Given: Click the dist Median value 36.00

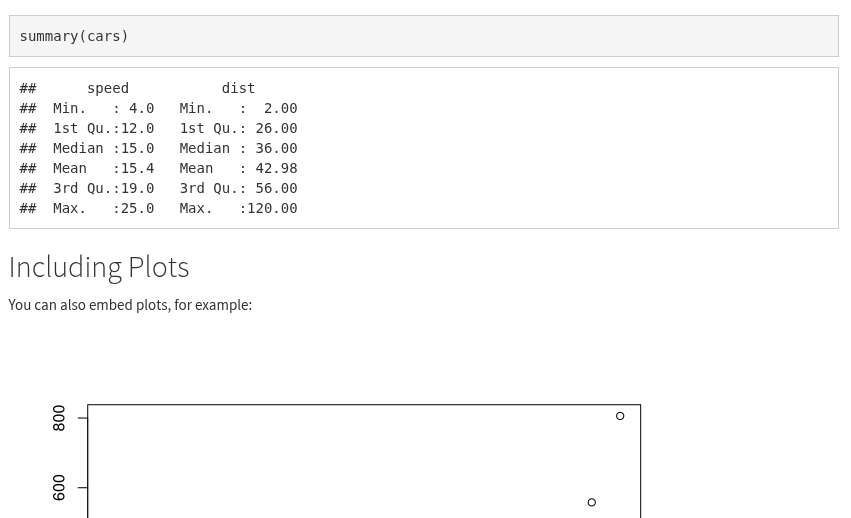Looking at the screenshot, I should [276, 148].
